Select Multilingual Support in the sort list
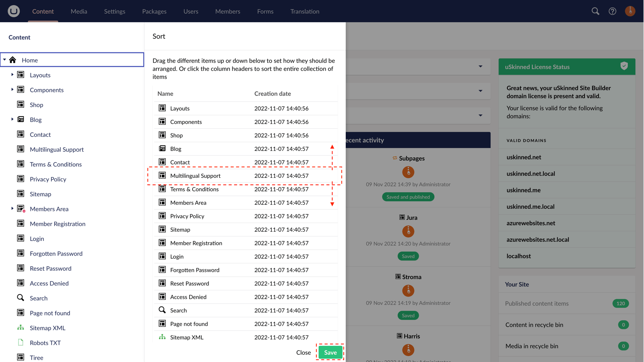 [195, 176]
